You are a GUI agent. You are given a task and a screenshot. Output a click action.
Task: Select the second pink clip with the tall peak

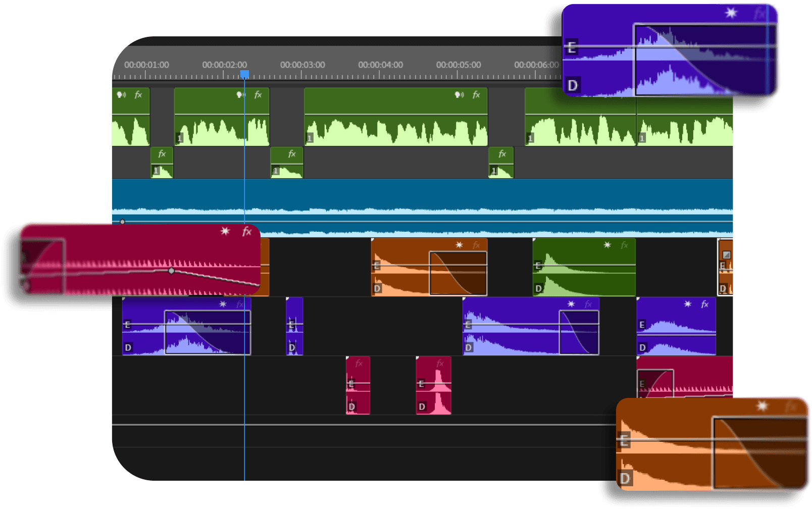pyautogui.click(x=433, y=385)
